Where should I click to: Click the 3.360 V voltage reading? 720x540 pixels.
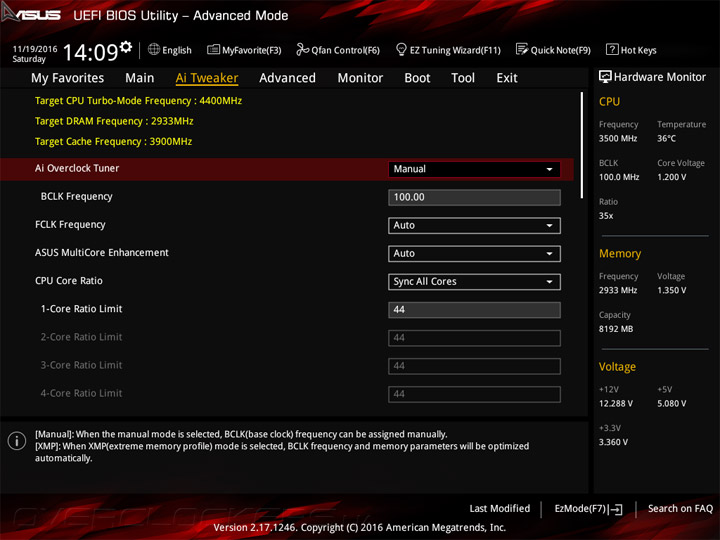coord(613,442)
